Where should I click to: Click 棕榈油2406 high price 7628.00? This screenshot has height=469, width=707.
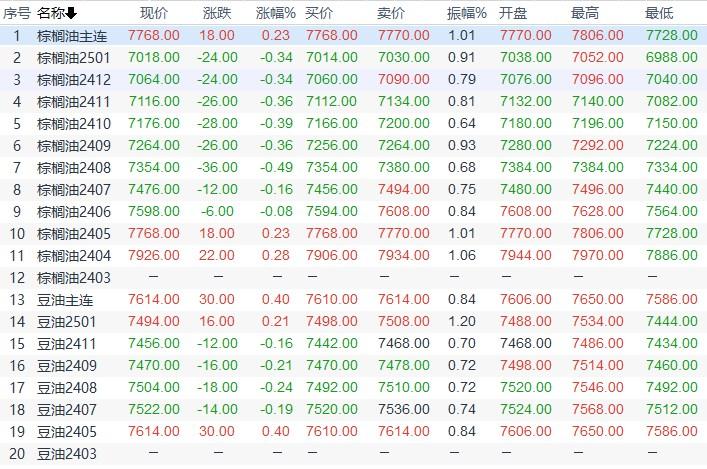(x=597, y=212)
